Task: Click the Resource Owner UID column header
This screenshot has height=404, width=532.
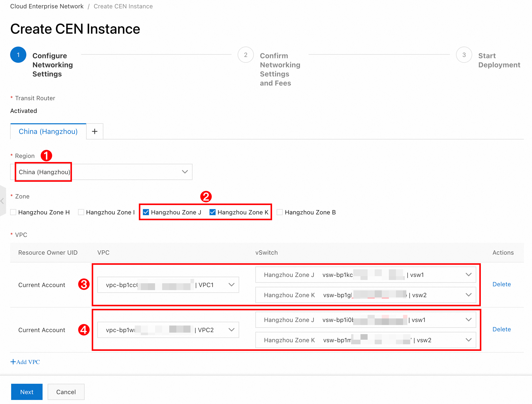Action: [x=48, y=253]
